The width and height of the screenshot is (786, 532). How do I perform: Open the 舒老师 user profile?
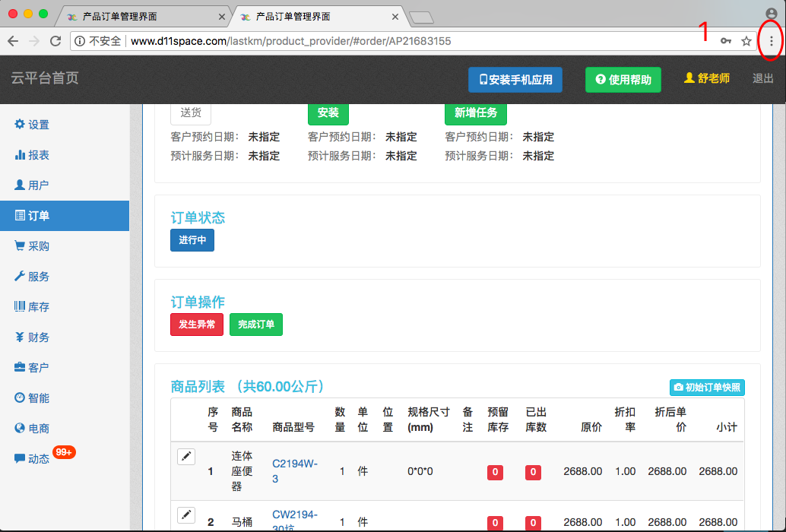[x=707, y=78]
